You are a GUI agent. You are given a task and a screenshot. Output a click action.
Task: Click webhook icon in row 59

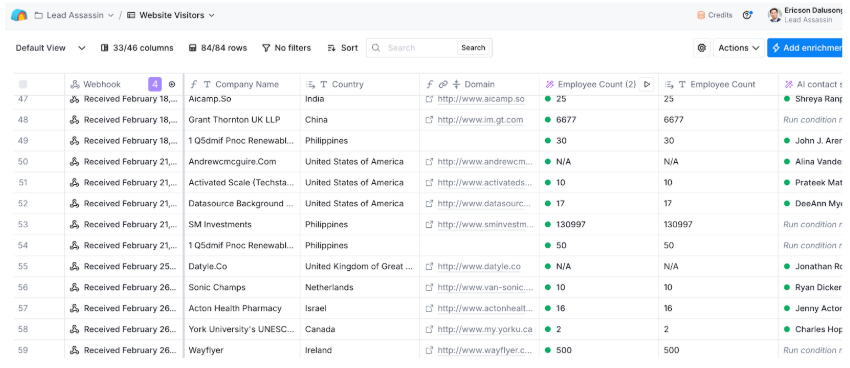point(75,350)
